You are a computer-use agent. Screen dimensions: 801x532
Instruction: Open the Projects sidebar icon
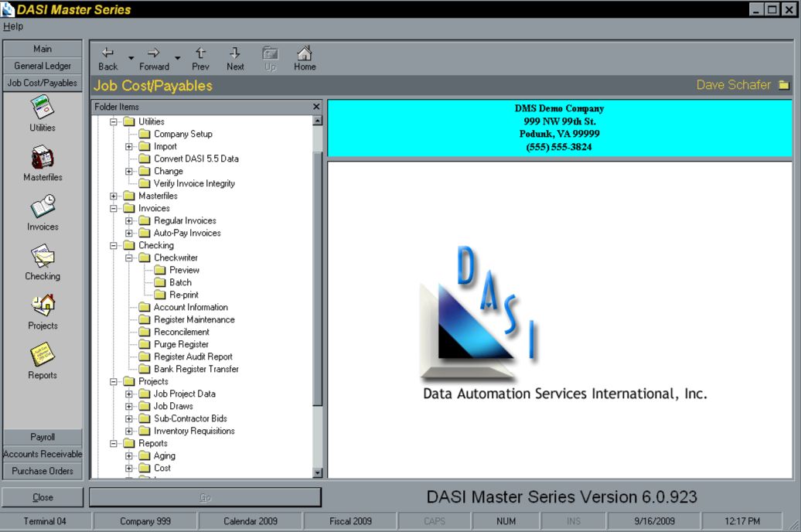[43, 305]
